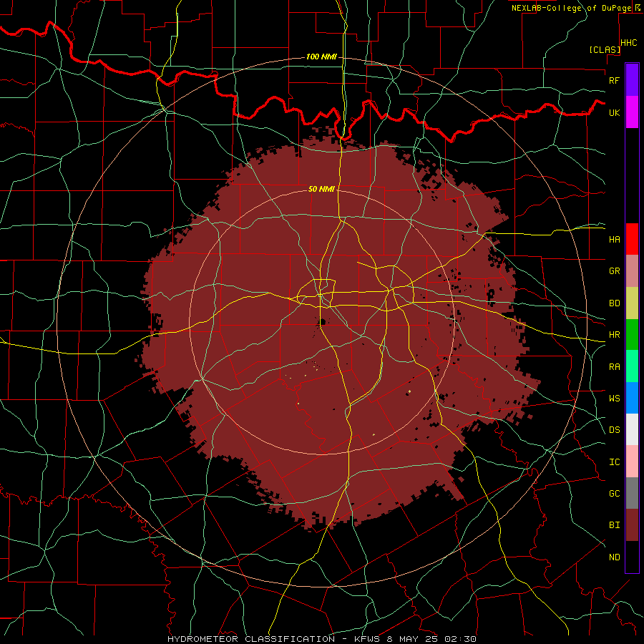
Task: Click the '[CLAS]' units label
Action: pyautogui.click(x=605, y=50)
